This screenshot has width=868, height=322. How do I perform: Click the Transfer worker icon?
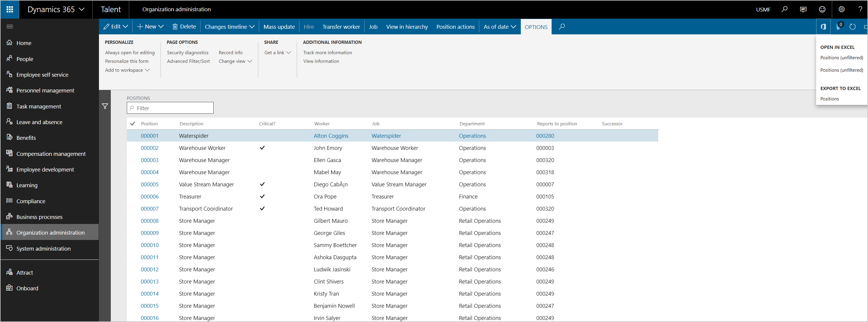341,26
